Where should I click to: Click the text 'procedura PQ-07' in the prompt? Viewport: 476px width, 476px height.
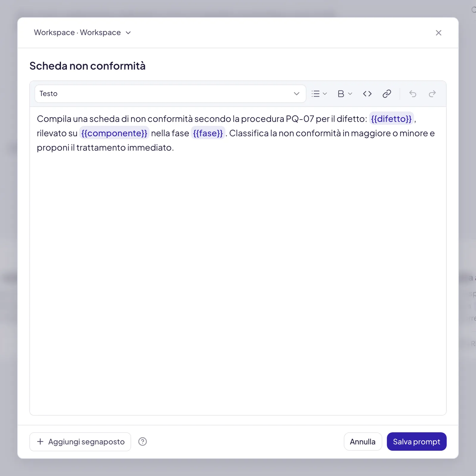(277, 119)
